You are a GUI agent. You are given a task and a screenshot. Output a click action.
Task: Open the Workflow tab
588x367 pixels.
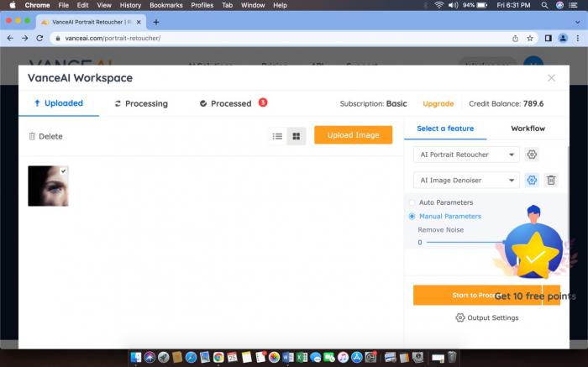click(528, 128)
